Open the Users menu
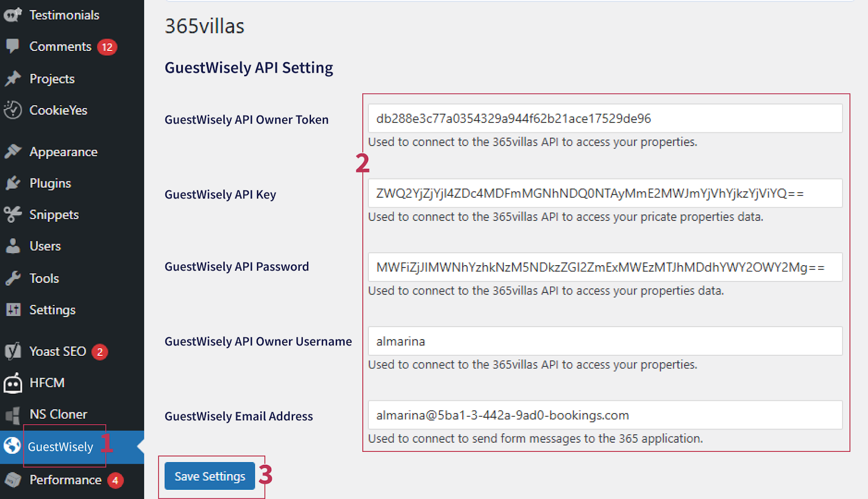The height and width of the screenshot is (499, 868). click(45, 246)
